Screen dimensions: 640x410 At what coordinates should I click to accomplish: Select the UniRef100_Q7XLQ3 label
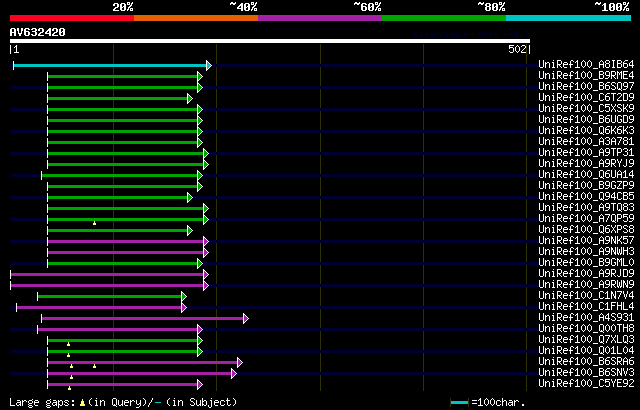point(586,340)
